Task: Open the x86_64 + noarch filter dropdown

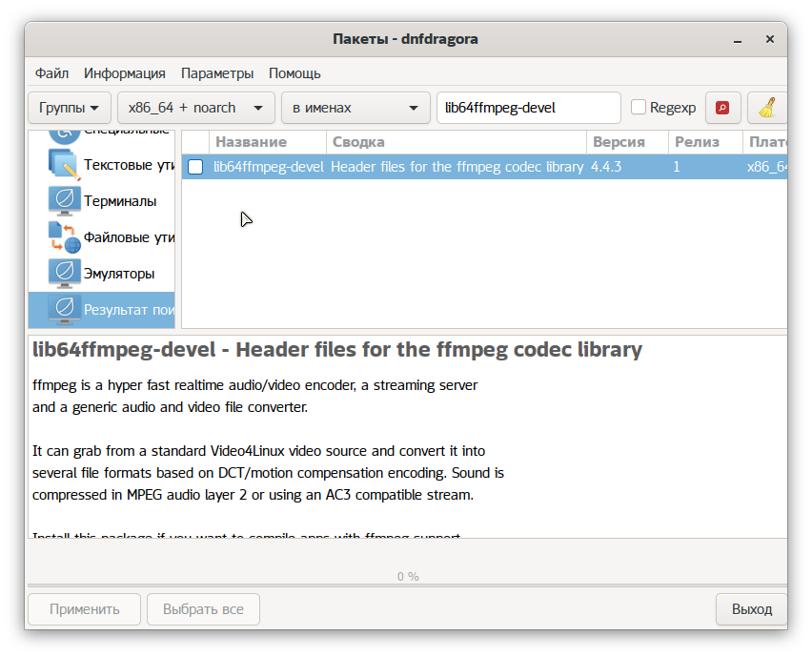Action: [196, 108]
